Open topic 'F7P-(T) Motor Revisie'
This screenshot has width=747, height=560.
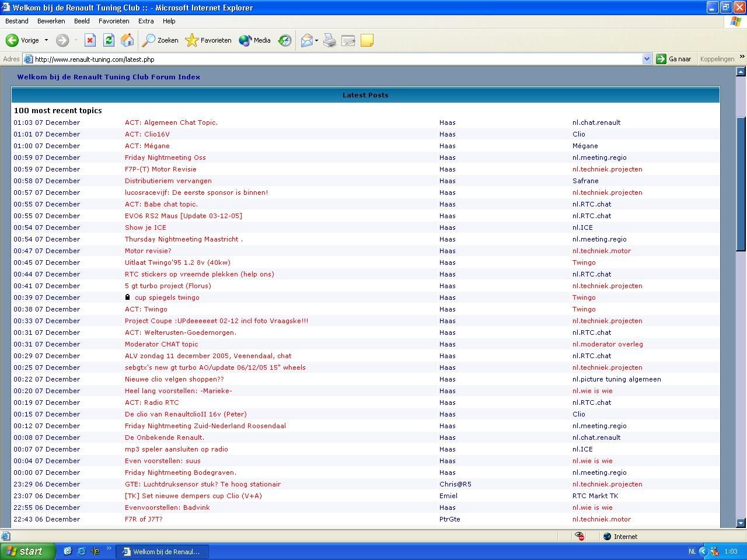click(160, 169)
